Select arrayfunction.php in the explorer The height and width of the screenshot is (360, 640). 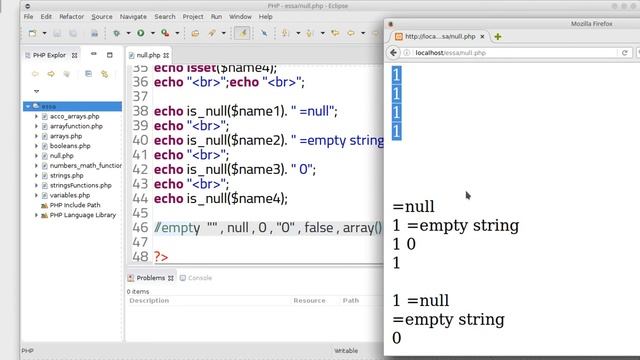pyautogui.click(x=76, y=127)
